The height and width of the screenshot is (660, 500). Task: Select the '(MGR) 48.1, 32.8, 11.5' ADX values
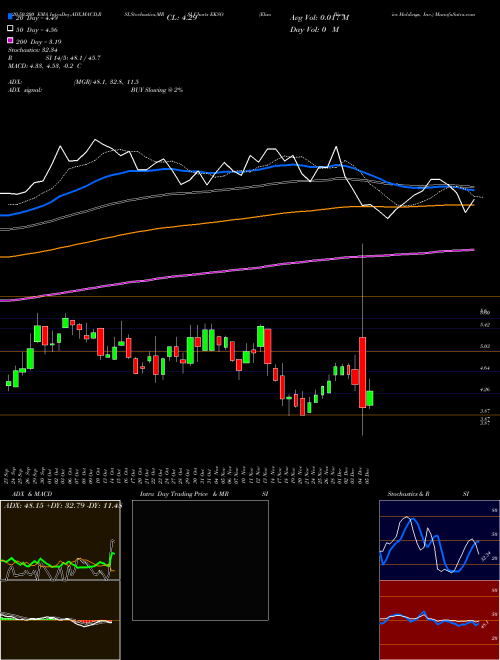pos(106,82)
